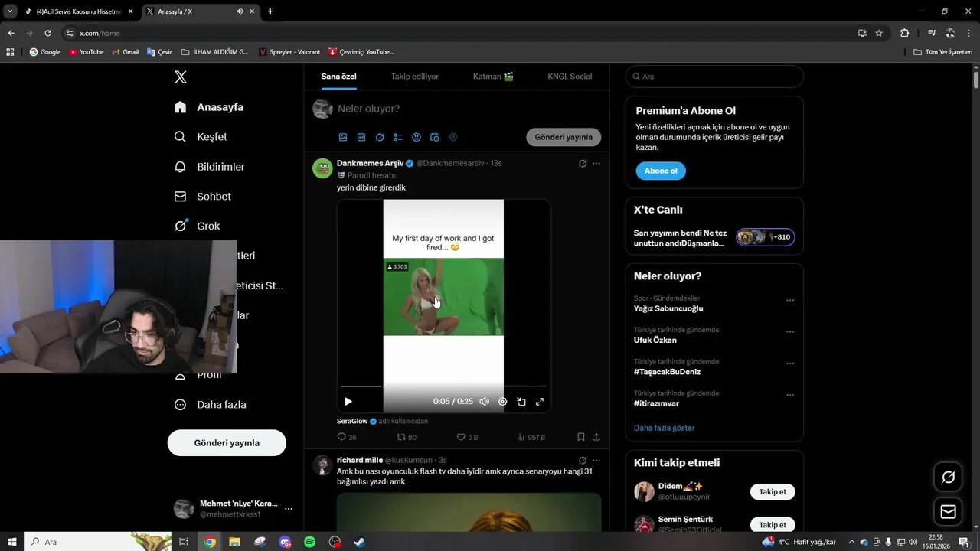Open more options on Dankmemes Arşiv post

pos(596,164)
